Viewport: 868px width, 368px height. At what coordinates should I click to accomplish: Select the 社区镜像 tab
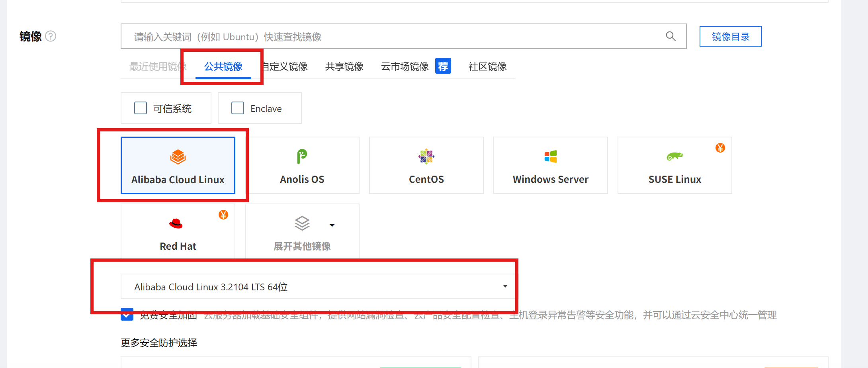[488, 66]
